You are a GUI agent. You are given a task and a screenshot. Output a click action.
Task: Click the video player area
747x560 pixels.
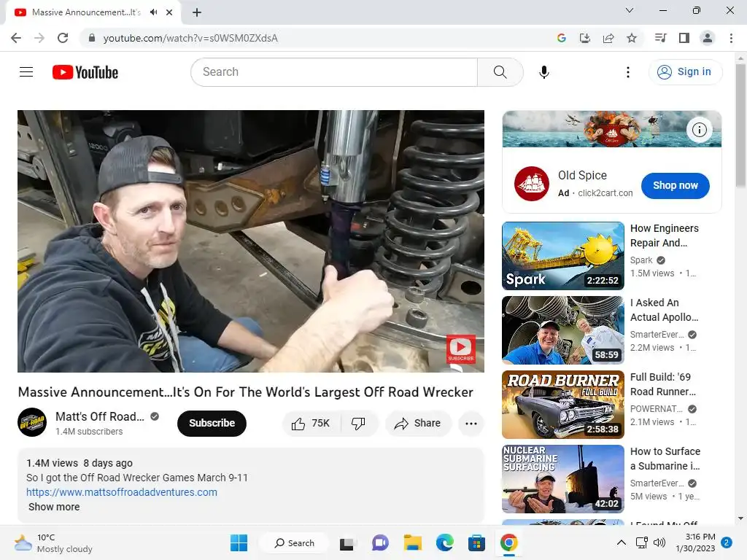(251, 241)
